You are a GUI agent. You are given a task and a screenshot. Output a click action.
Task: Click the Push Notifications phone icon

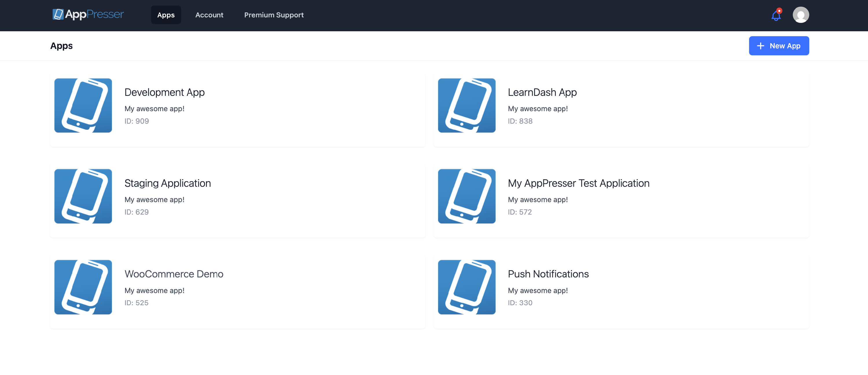tap(466, 287)
